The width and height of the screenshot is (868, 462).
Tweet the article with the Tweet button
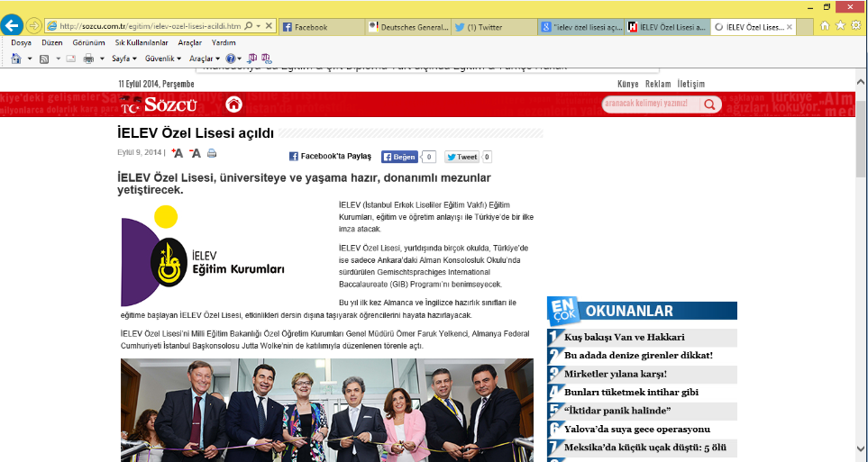[x=462, y=157]
